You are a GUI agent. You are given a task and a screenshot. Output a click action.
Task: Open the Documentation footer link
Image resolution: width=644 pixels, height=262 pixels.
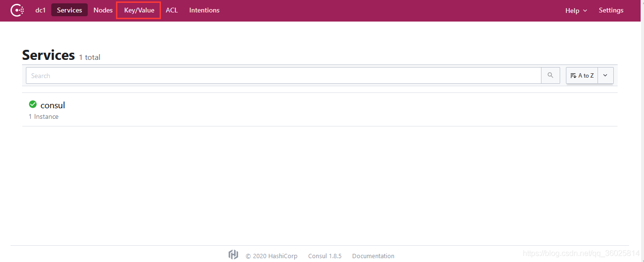tap(373, 256)
